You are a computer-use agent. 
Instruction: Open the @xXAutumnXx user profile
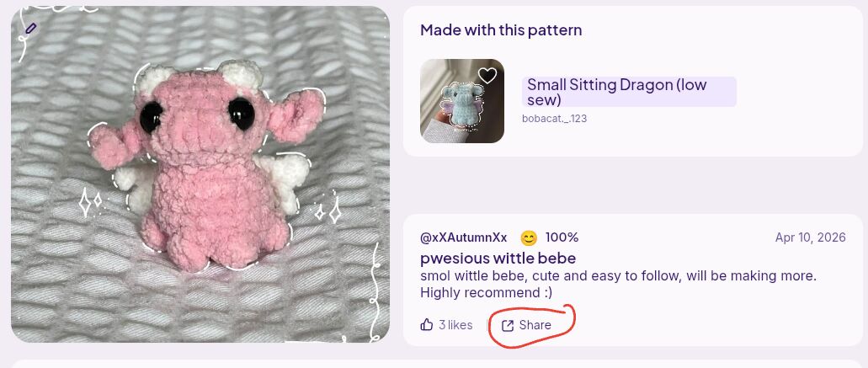[x=463, y=237]
